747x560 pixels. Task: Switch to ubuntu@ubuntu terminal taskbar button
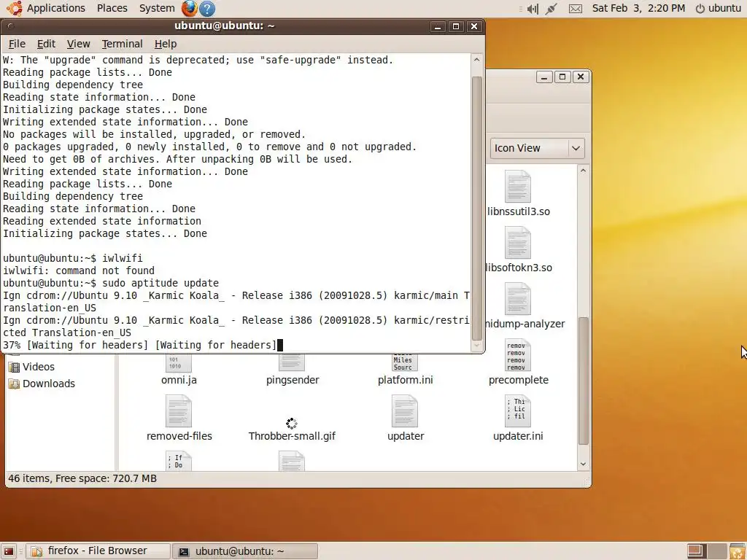[245, 551]
